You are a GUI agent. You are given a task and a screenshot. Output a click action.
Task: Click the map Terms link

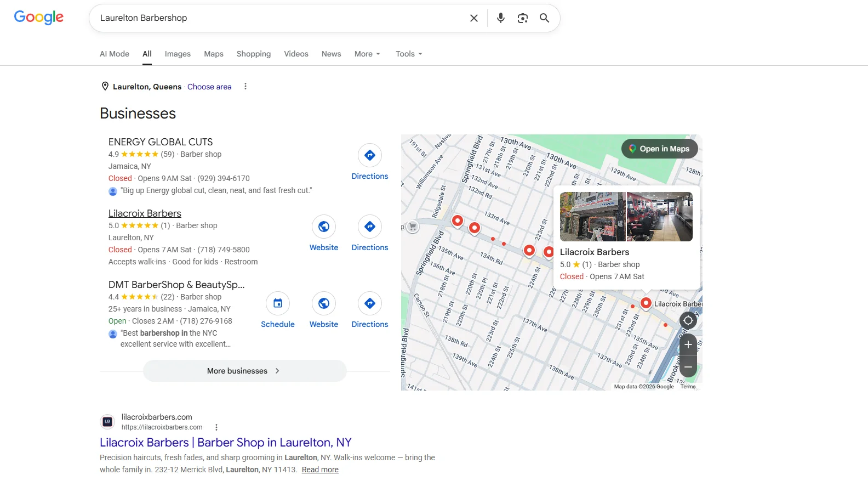[688, 387]
